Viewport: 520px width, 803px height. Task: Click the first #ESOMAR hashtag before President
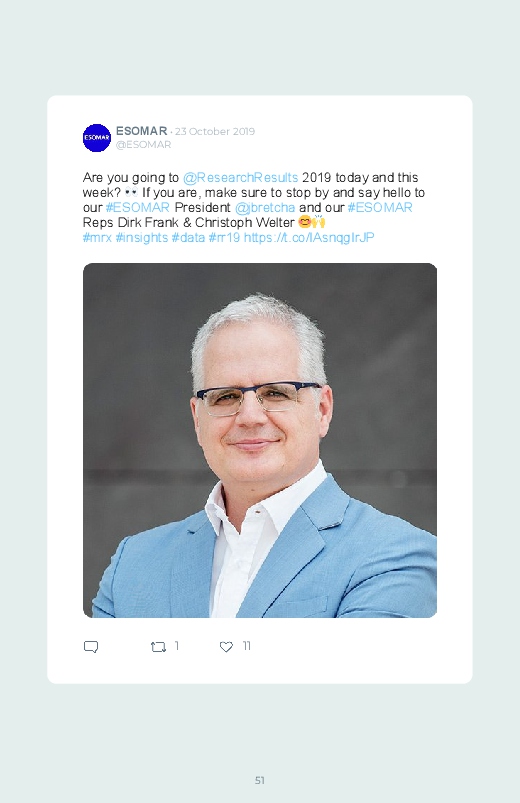pyautogui.click(x=137, y=207)
